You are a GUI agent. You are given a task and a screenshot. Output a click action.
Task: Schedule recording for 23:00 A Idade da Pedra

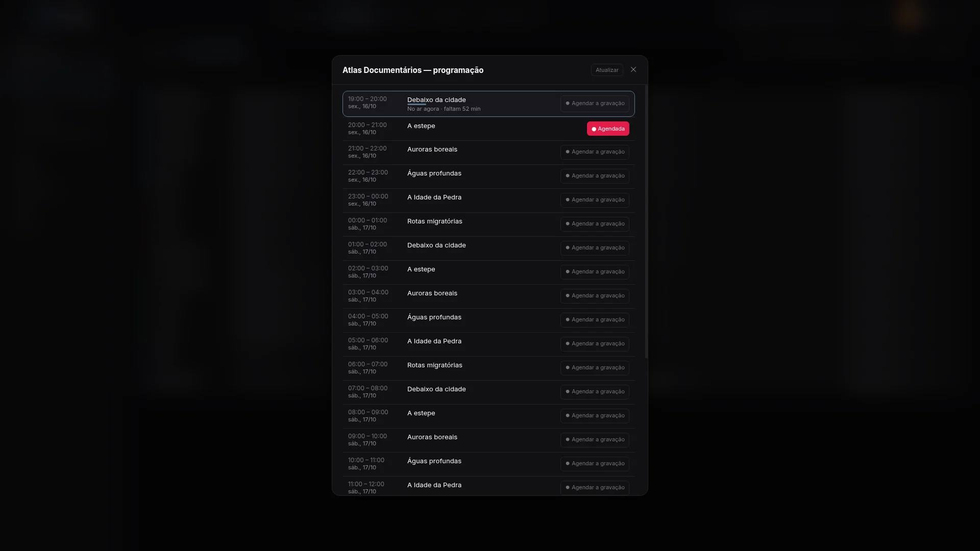coord(595,200)
